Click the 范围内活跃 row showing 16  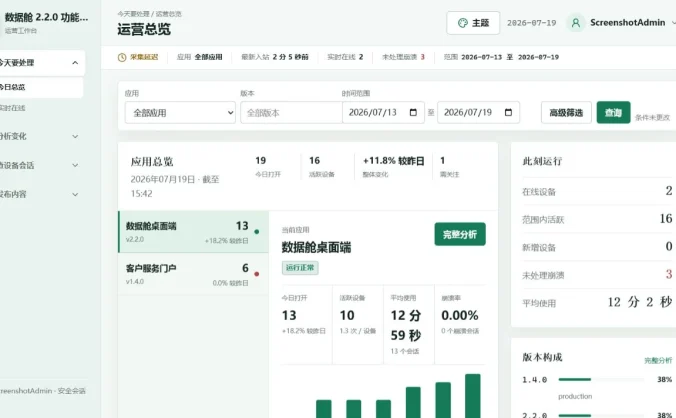[x=597, y=219]
